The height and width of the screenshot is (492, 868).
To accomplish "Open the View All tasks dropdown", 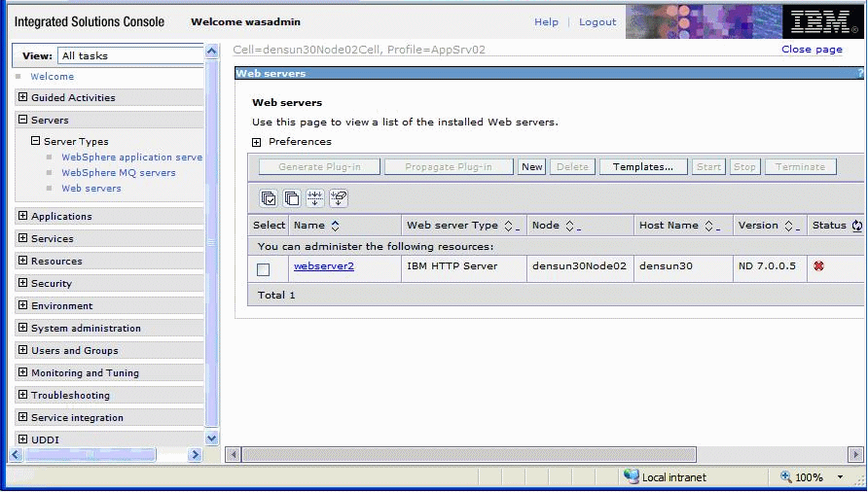I will coord(130,55).
